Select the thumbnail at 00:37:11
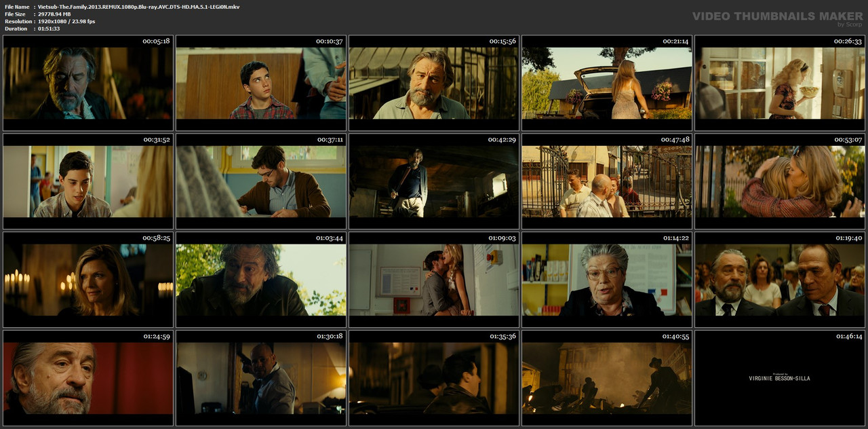The height and width of the screenshot is (429, 868). click(x=261, y=181)
